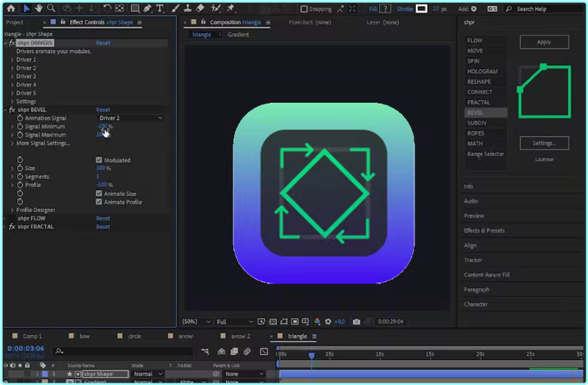
Task: Click the Stroke color swatch
Action: (x=421, y=9)
